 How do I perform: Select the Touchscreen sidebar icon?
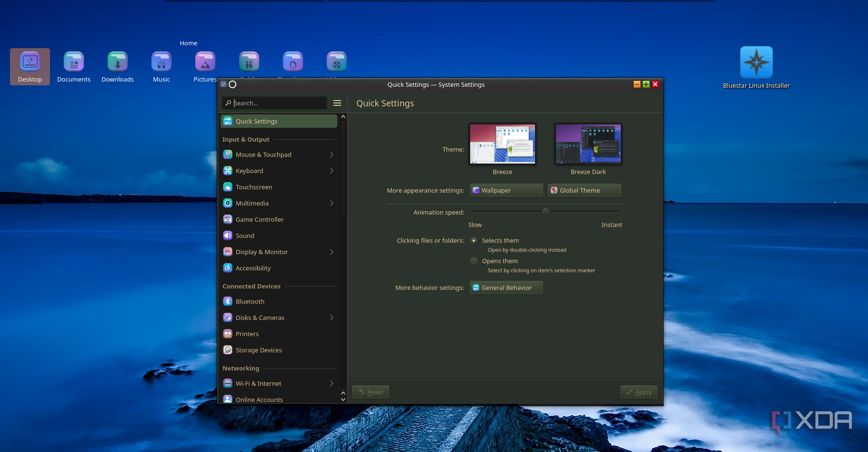pos(228,187)
